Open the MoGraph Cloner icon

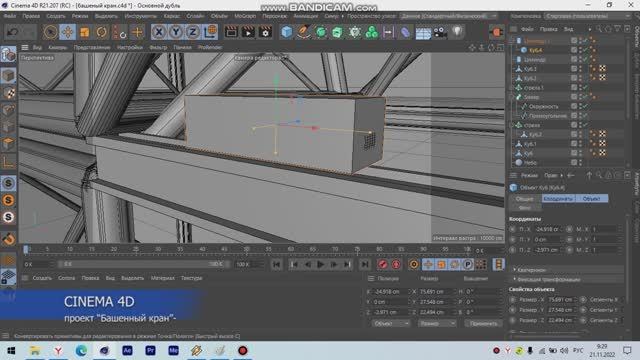click(x=371, y=32)
